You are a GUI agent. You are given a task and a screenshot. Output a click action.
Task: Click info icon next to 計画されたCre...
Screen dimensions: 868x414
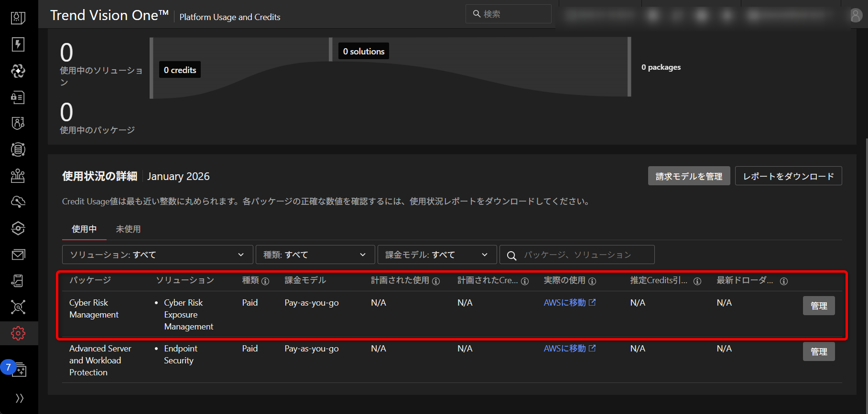pyautogui.click(x=525, y=281)
